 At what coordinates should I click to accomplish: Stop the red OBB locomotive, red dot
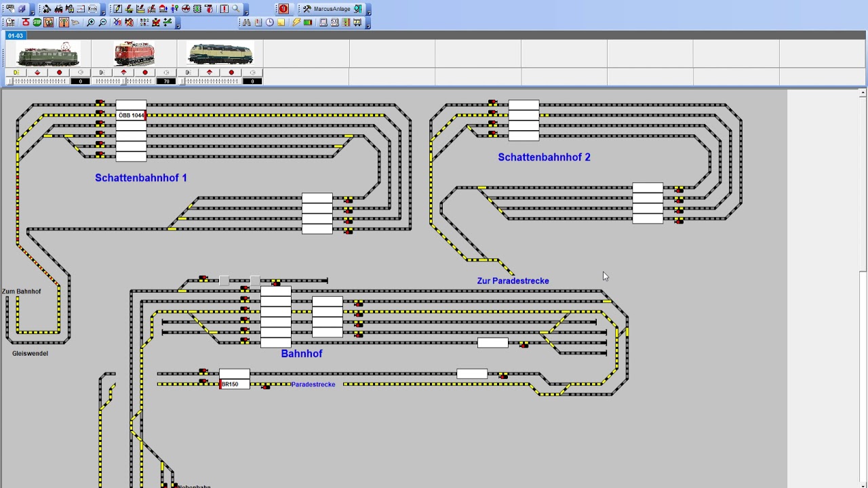coord(145,73)
